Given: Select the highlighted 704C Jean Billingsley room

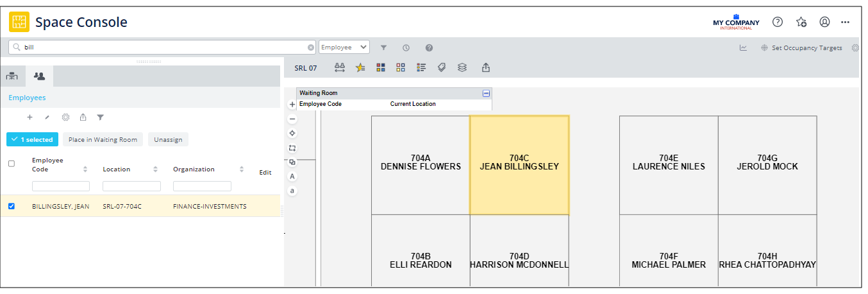Looking at the screenshot, I should pyautogui.click(x=519, y=165).
